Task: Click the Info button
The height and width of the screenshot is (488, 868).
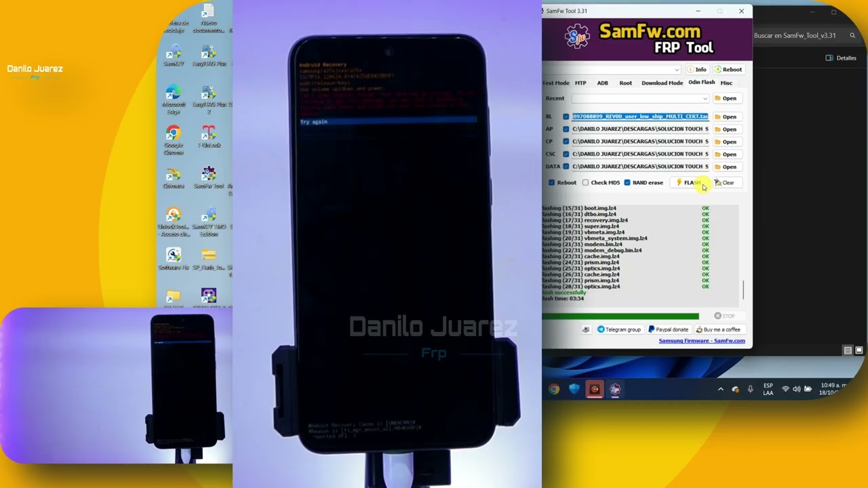Action: point(697,69)
